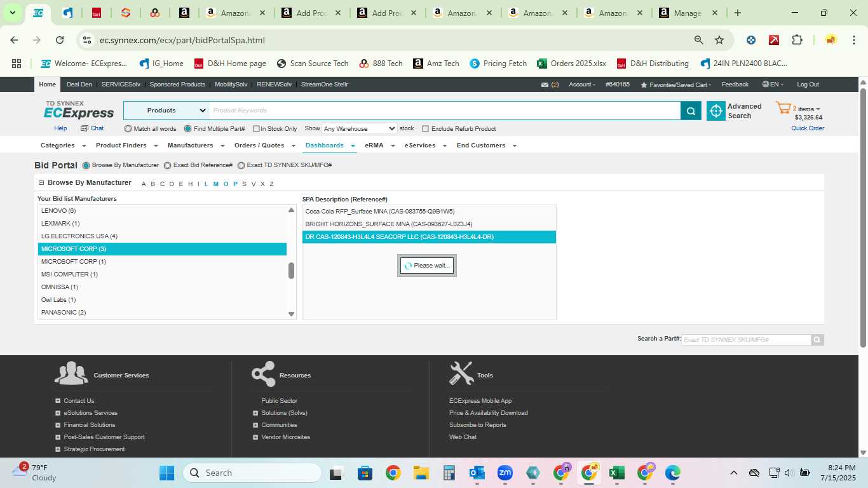Screen dimensions: 868x488
Task: Click the Chat speech bubble icon
Action: click(85, 128)
